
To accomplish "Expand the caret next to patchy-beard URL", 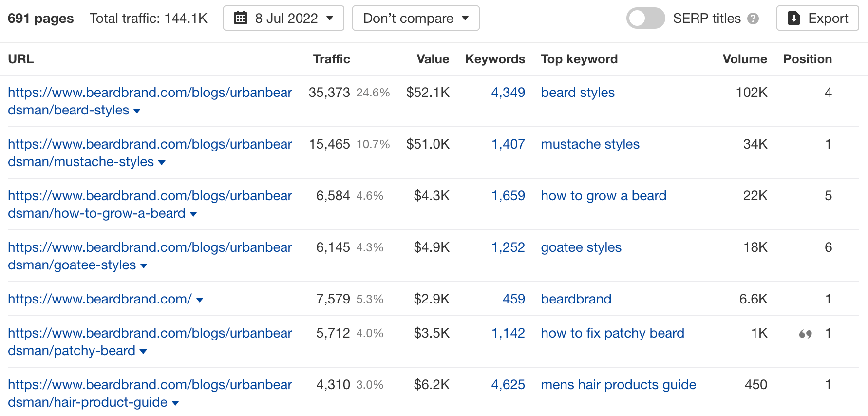I will pos(143,352).
